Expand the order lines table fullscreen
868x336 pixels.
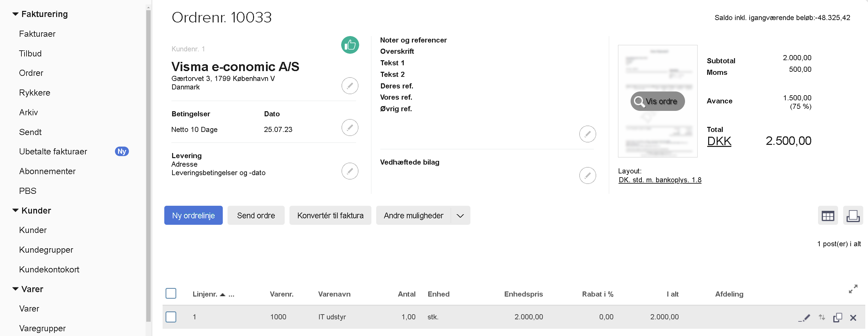[x=853, y=289]
